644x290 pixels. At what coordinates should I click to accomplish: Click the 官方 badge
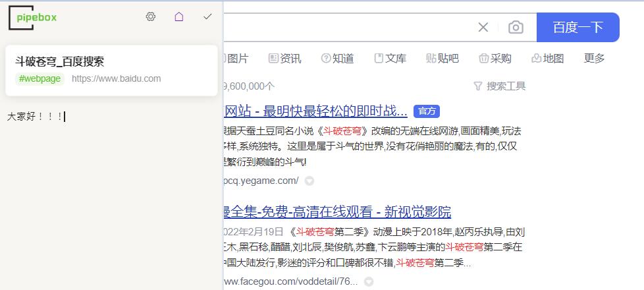[x=427, y=111]
